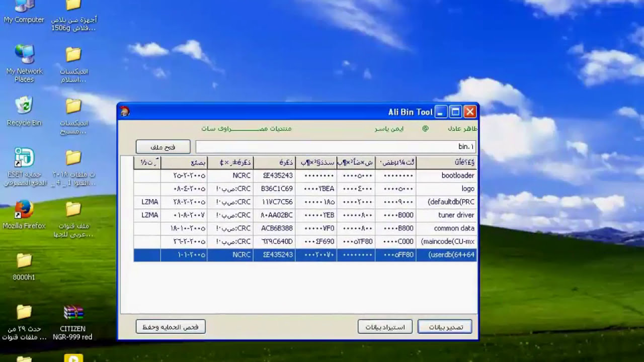
Task: Select the common data row name
Action: [x=446, y=228]
